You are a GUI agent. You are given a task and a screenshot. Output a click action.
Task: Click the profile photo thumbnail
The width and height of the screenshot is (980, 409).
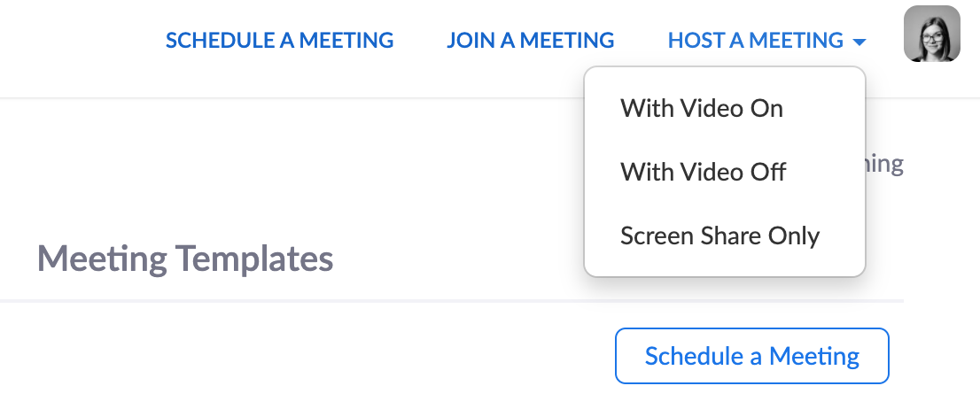[931, 34]
